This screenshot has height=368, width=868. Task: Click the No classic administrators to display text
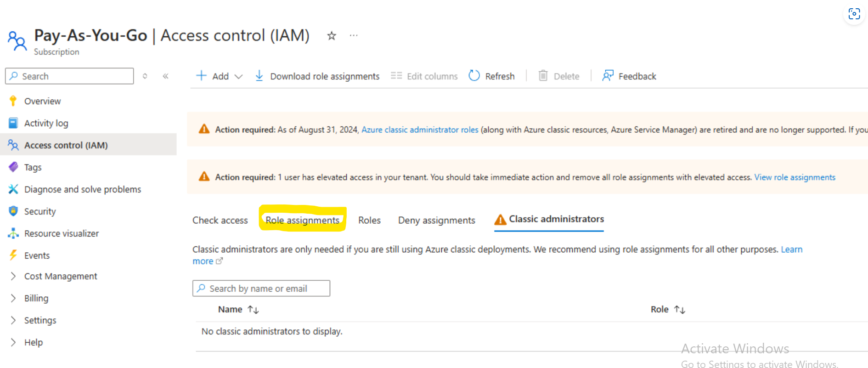coord(272,331)
